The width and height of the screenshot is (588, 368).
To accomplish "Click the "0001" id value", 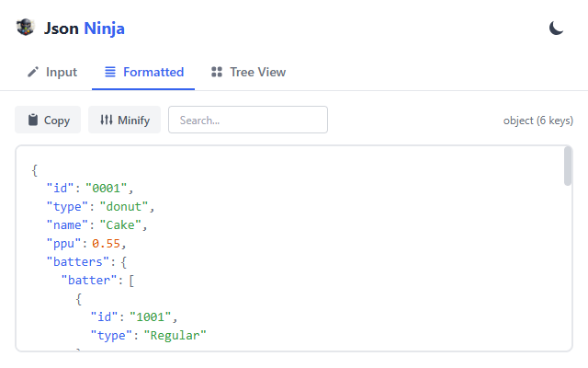I will coord(107,188).
